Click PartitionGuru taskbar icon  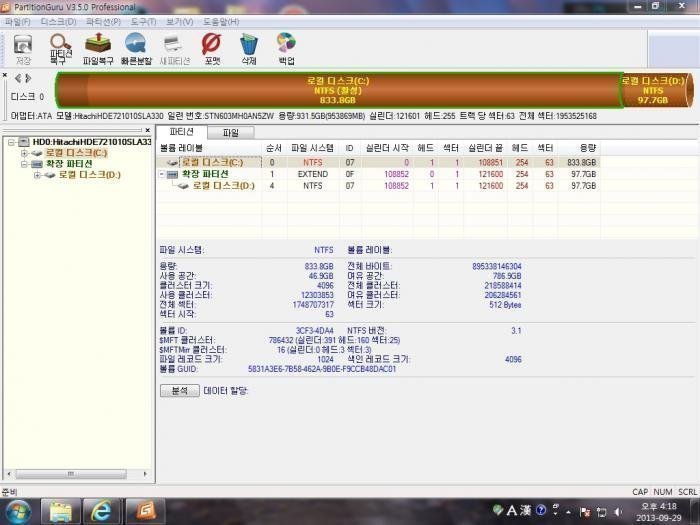point(145,512)
